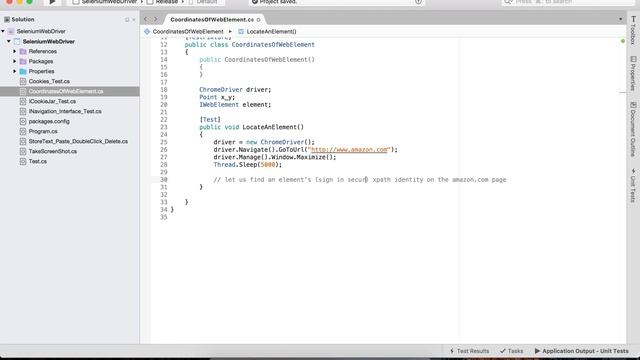640x360 pixels.
Task: Click Thread.Sleep(5000) statement
Action: pyautogui.click(x=248, y=164)
